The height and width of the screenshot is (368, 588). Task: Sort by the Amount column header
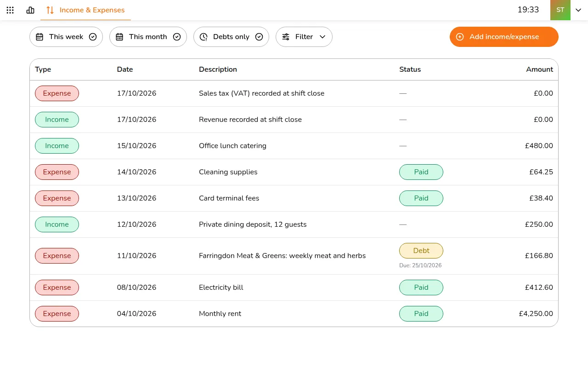[x=539, y=69]
